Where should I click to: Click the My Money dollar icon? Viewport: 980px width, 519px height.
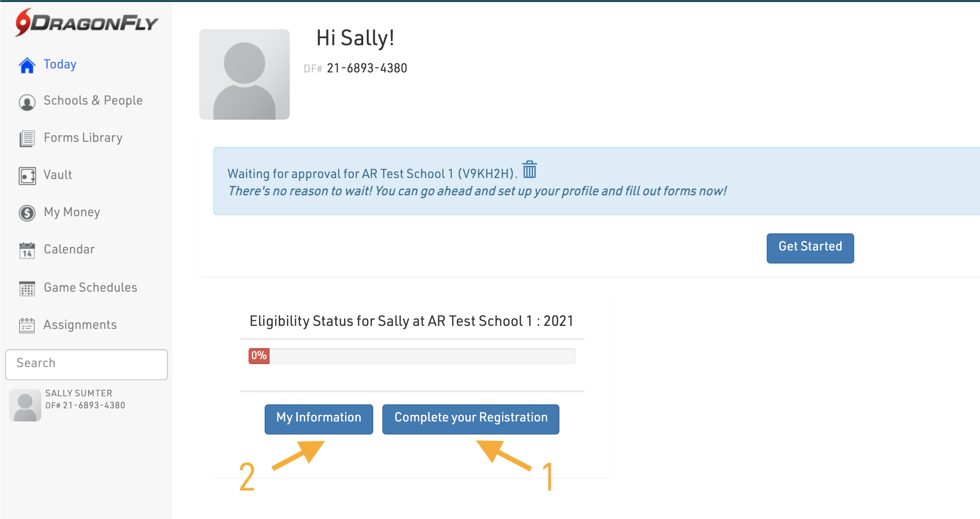[x=27, y=213]
